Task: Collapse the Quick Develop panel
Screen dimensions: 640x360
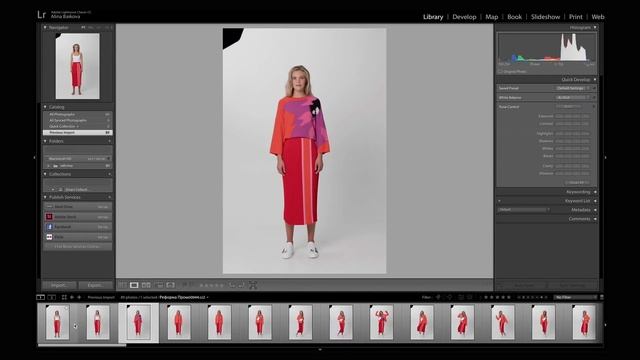Action: tap(595, 80)
